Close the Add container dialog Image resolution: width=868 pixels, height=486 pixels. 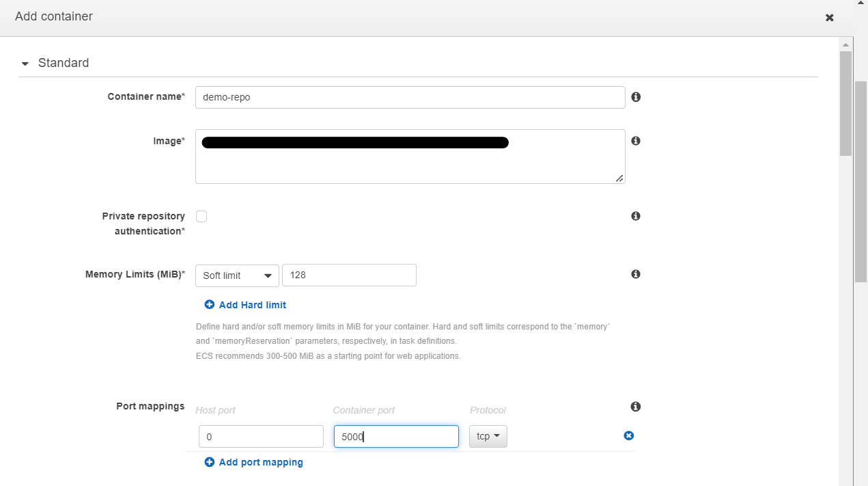pyautogui.click(x=830, y=18)
